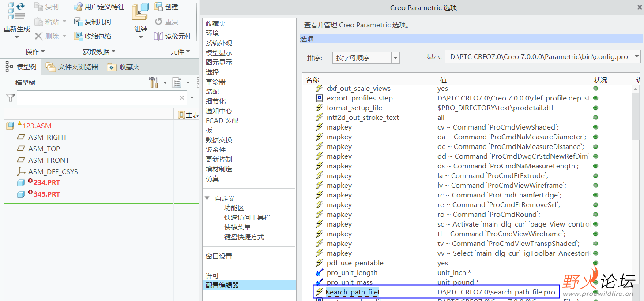
Task: Select the 234.PRT part
Action: (46, 182)
